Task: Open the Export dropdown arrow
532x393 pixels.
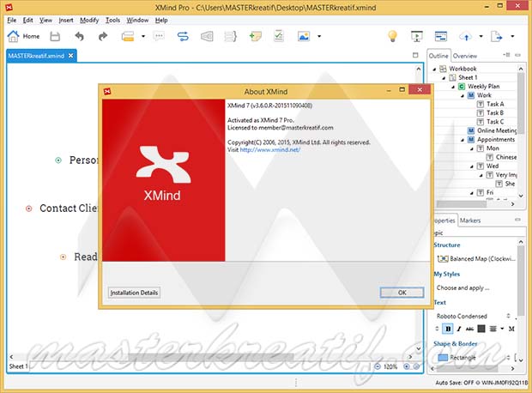Action: coord(512,36)
